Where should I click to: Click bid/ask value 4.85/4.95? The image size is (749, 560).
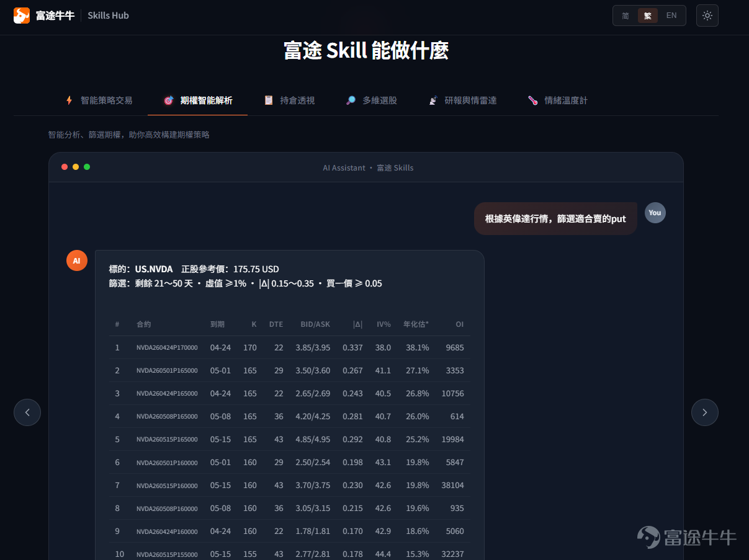(313, 440)
